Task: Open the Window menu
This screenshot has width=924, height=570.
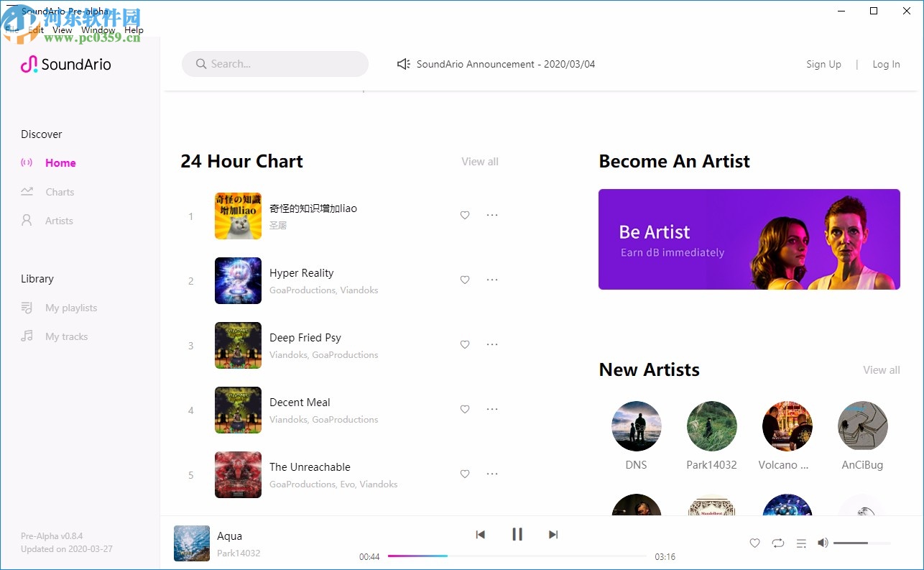Action: 98,30
